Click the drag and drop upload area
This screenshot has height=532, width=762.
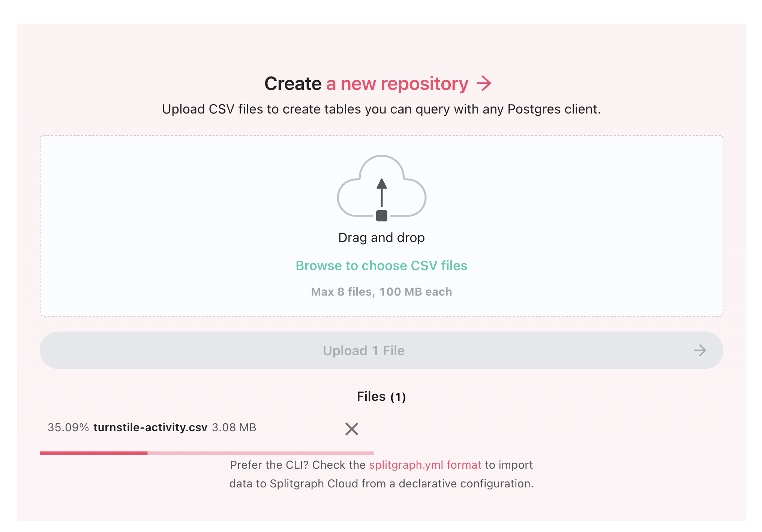pos(381,226)
